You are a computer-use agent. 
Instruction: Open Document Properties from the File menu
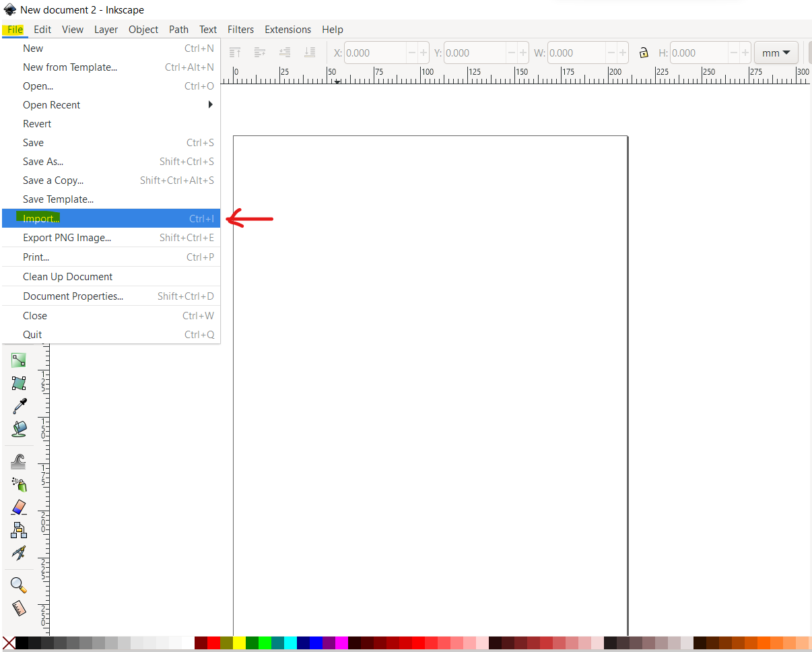pyautogui.click(x=73, y=296)
